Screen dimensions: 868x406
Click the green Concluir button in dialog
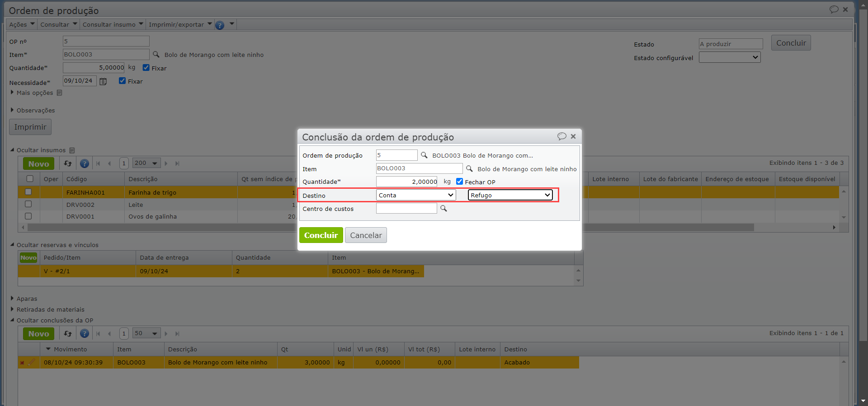[321, 235]
